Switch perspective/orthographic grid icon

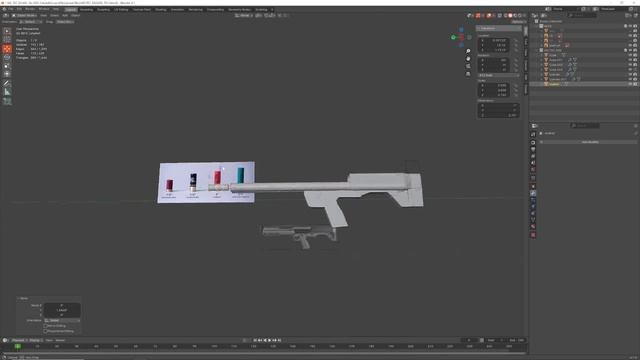468,74
